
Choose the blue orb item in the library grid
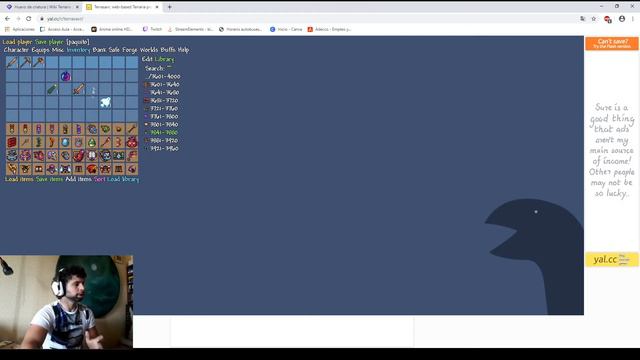point(65,142)
